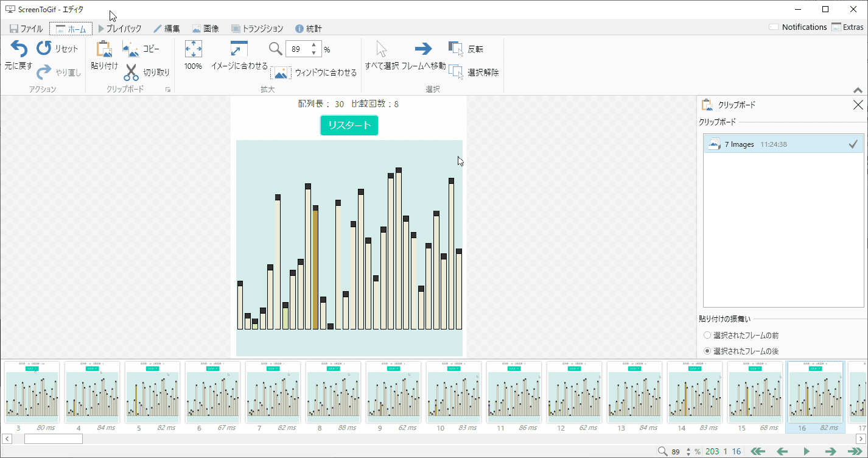Viewport: 868px width, 458px height.
Task: Choose 選択されたフレームの前 paste option
Action: [x=741, y=335]
